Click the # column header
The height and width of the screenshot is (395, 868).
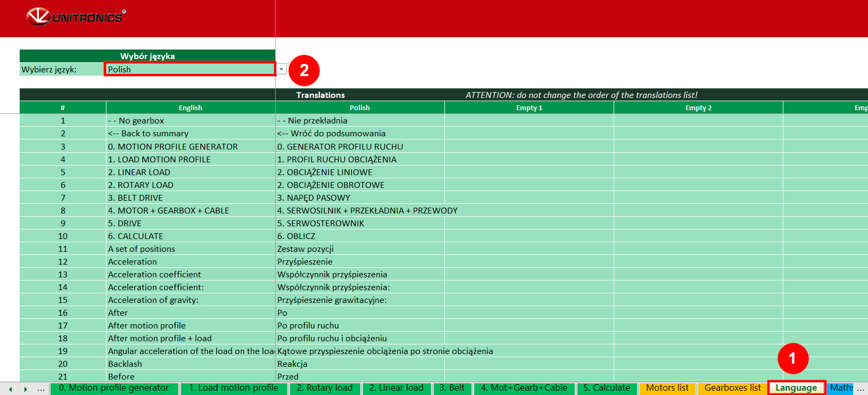pyautogui.click(x=63, y=108)
